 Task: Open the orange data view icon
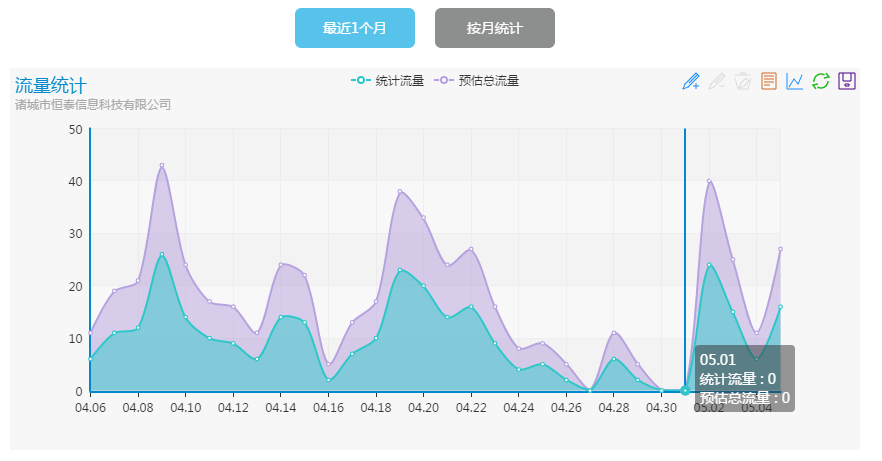click(x=769, y=81)
